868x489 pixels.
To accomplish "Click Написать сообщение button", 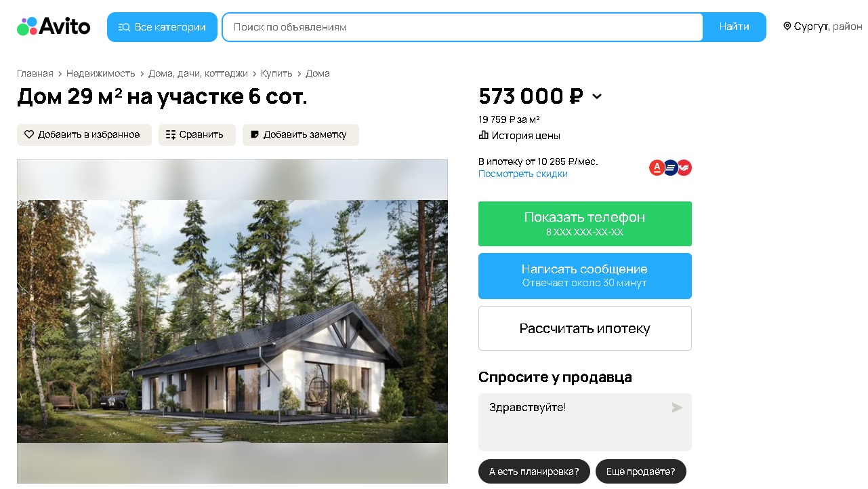I will pyautogui.click(x=585, y=276).
